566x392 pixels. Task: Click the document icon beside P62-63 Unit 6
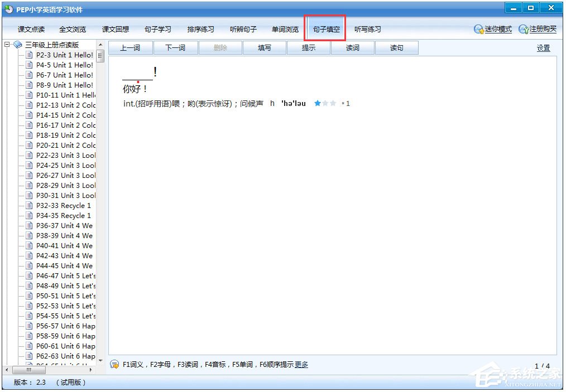click(29, 356)
